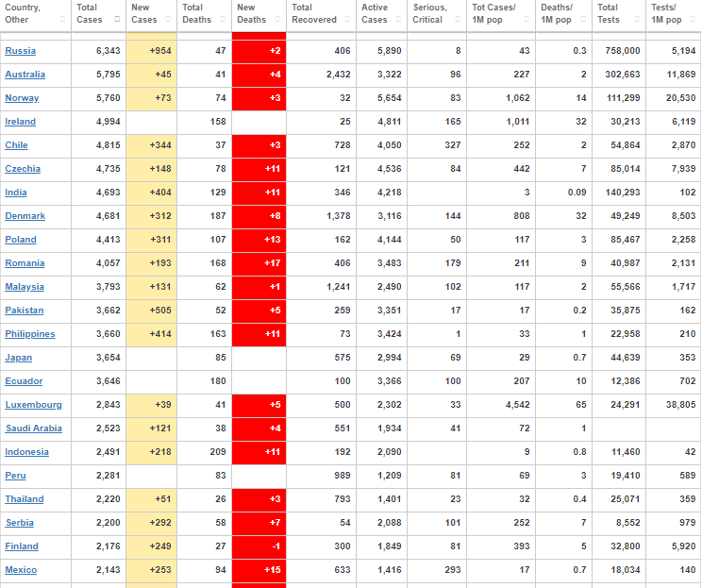Image resolution: width=702 pixels, height=588 pixels.
Task: Open the Norway country link
Action: 22,98
